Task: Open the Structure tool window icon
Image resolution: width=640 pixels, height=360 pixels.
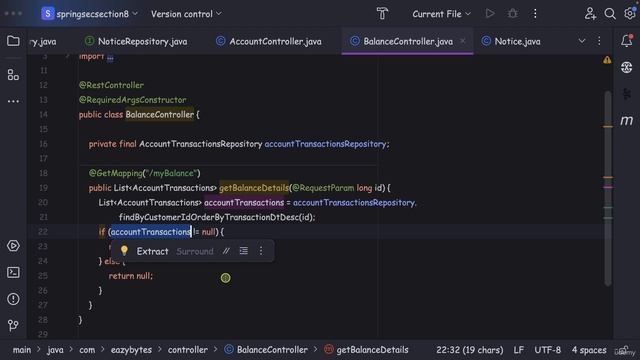Action: 13,75
